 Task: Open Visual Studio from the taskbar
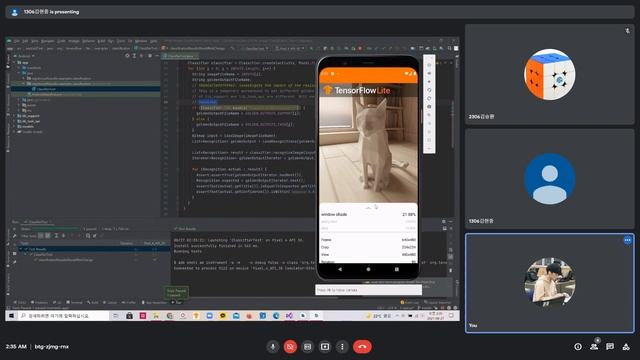click(289, 316)
